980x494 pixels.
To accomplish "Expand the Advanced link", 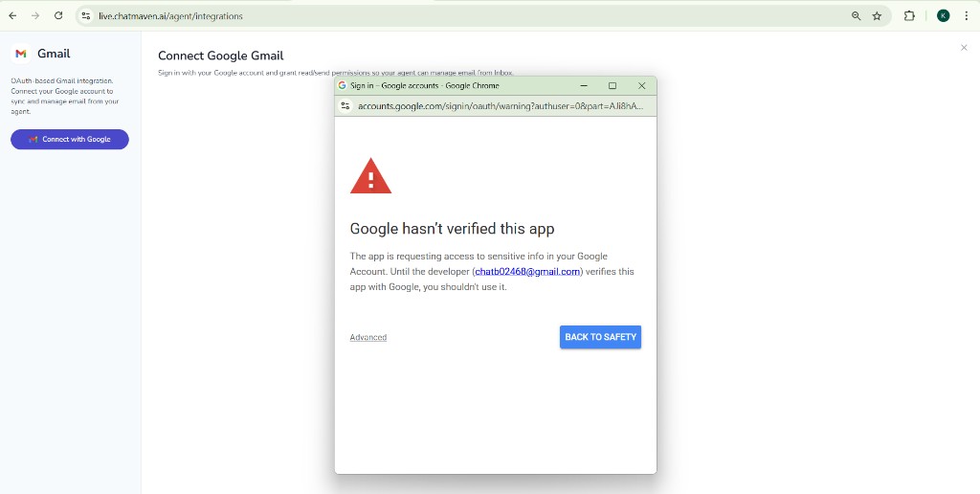I will pos(368,337).
